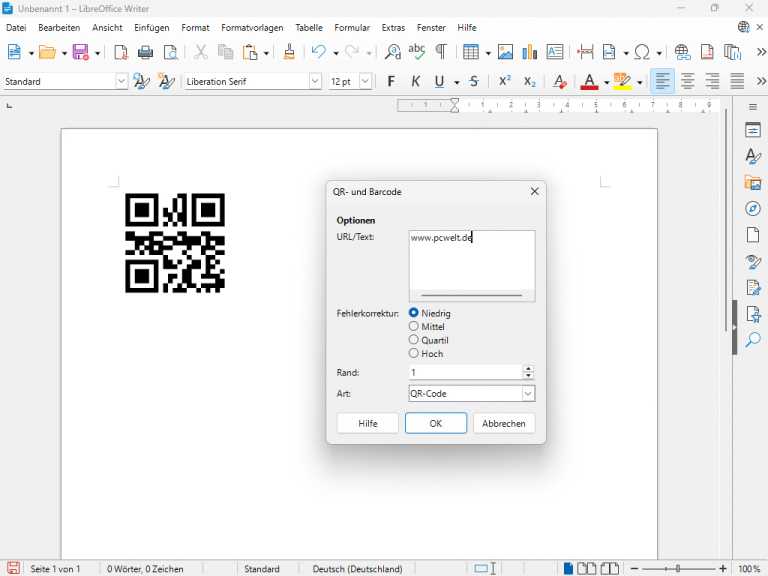
Task: Click the Insert special character omega icon
Action: click(x=642, y=51)
